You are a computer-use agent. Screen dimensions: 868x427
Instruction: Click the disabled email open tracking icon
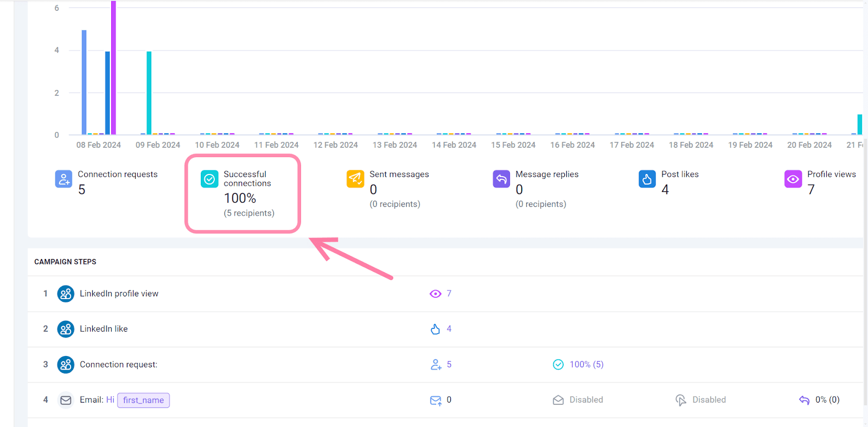point(558,400)
